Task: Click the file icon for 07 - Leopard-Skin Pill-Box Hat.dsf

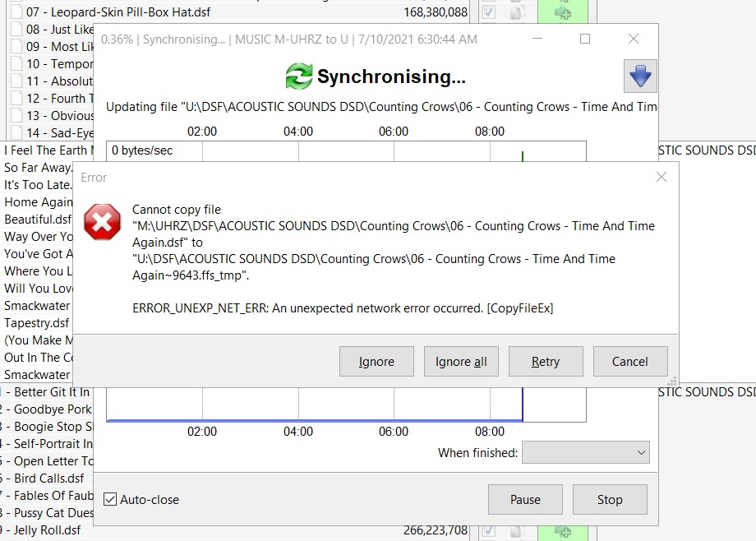Action: pyautogui.click(x=17, y=12)
